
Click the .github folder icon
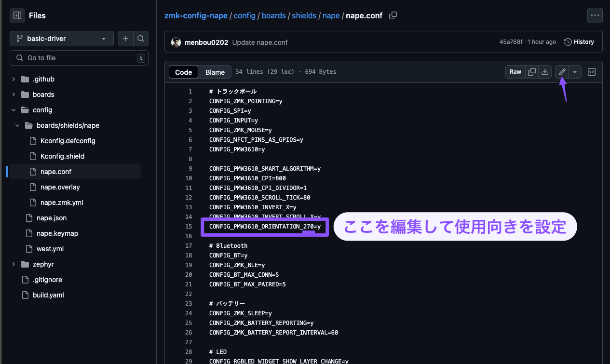click(25, 79)
